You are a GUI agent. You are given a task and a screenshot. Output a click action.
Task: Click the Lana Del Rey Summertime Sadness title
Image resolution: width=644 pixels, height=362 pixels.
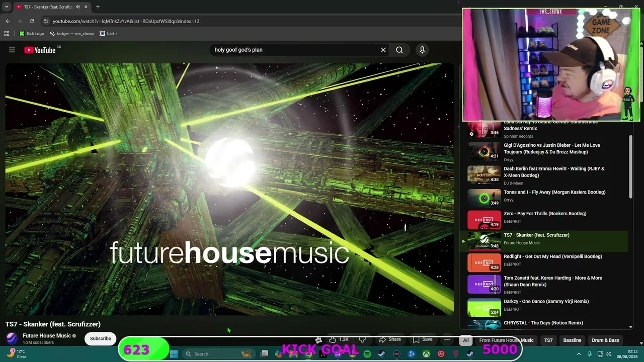(x=551, y=125)
